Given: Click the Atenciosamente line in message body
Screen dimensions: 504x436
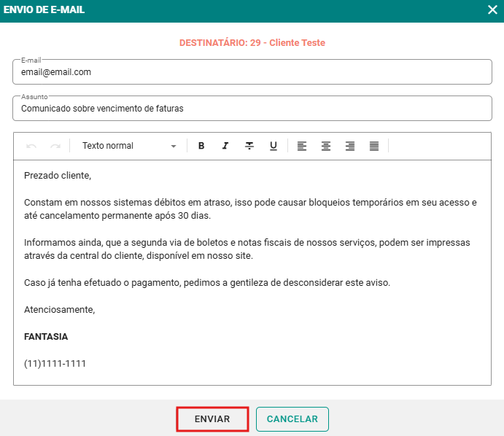Looking at the screenshot, I should coord(60,309).
